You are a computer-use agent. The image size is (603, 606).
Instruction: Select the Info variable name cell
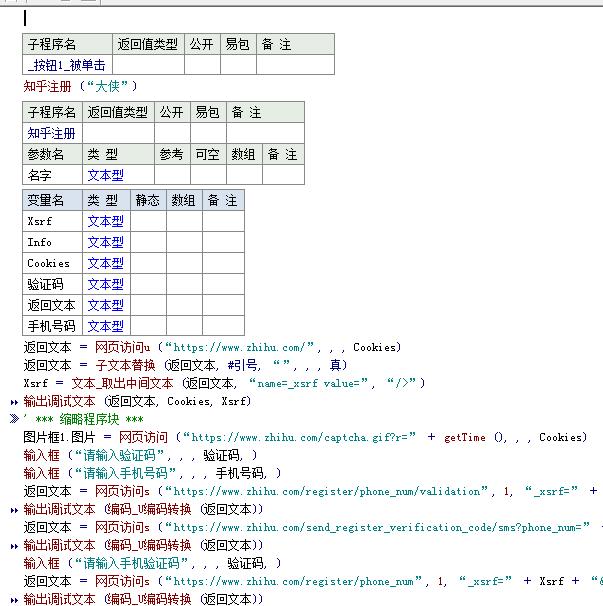[x=53, y=242]
